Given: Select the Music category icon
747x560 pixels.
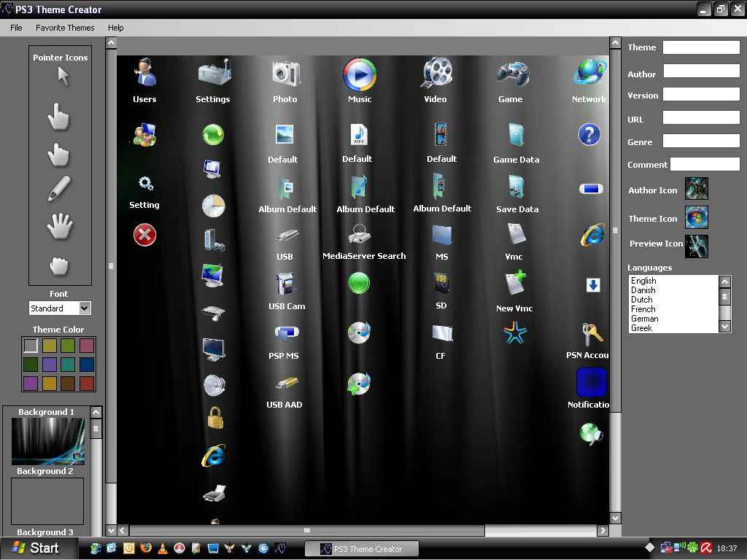Looking at the screenshot, I should 359,74.
